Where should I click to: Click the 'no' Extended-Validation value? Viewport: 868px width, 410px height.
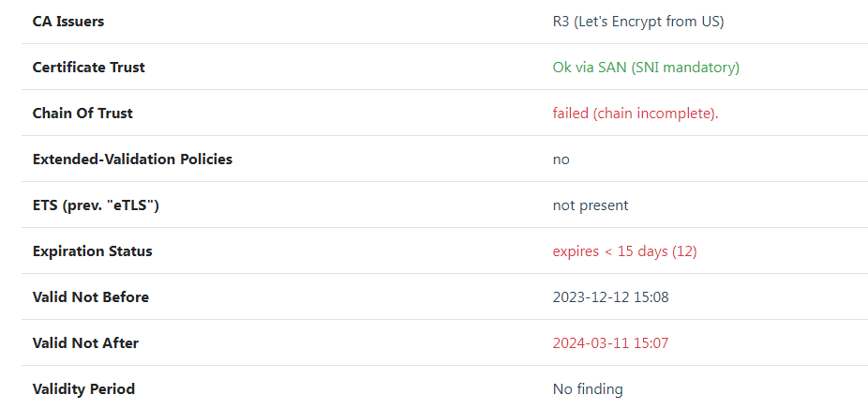tap(561, 159)
